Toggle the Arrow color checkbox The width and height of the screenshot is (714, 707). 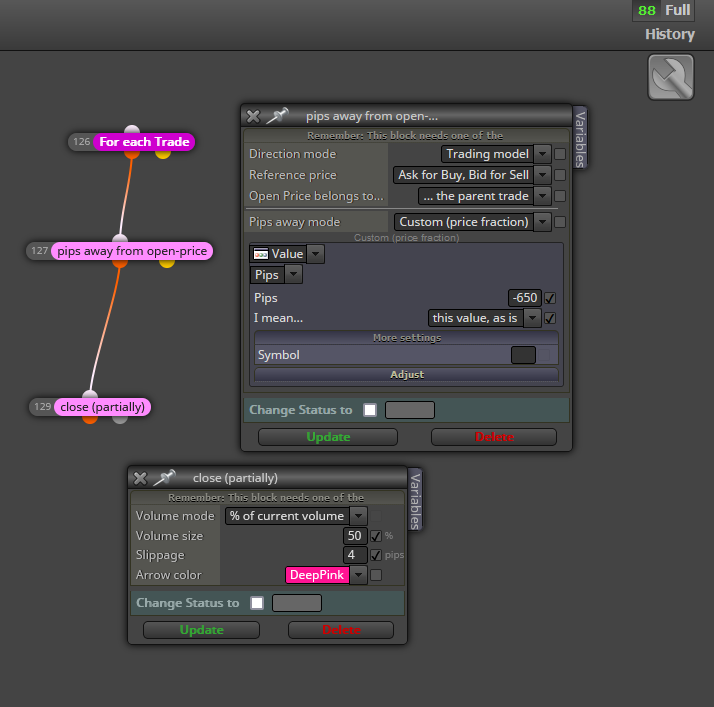coord(376,575)
